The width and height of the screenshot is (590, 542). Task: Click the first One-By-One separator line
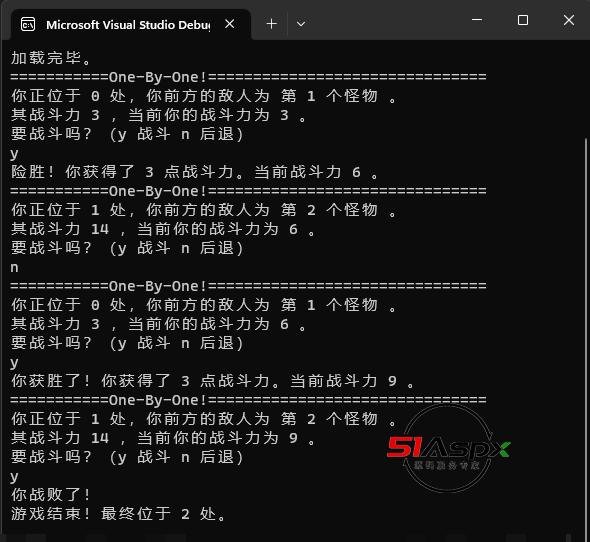(x=248, y=77)
